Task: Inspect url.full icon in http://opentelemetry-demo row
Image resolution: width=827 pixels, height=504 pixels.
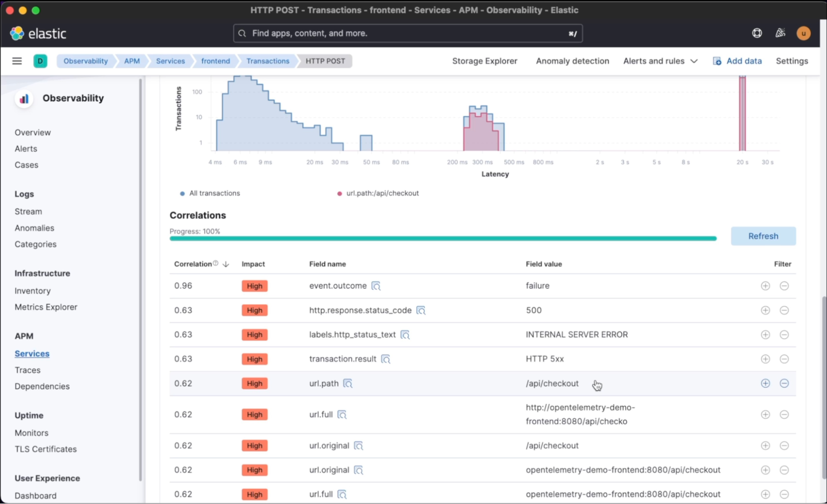Action: point(342,415)
